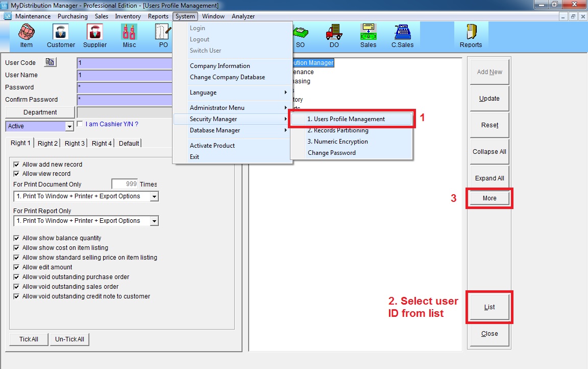Click the User Name input field
588x369 pixels.
click(x=125, y=75)
